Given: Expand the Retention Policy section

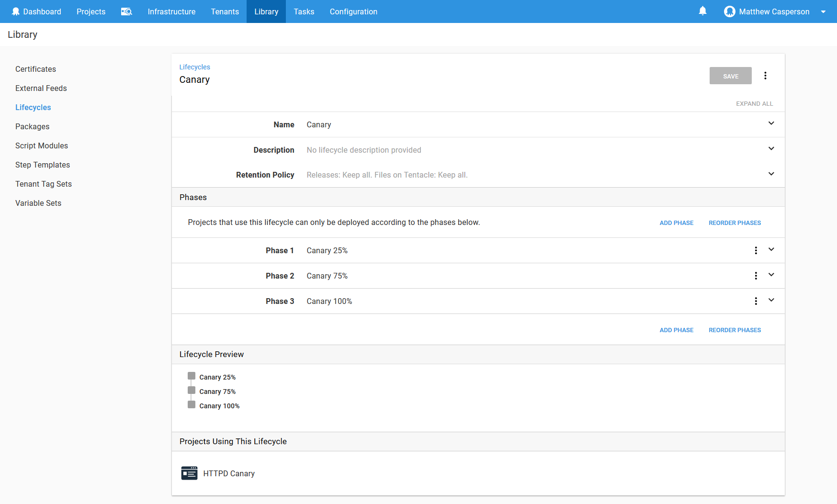Looking at the screenshot, I should click(x=771, y=174).
